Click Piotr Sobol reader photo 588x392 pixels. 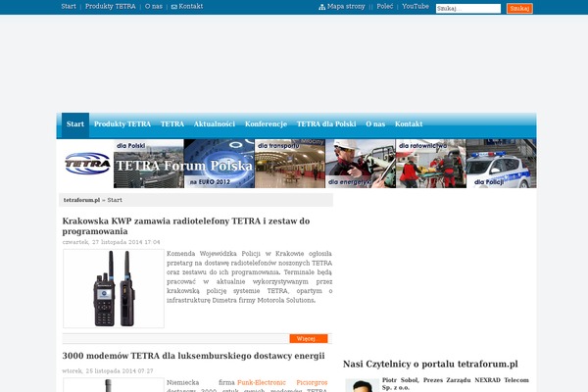(362, 385)
